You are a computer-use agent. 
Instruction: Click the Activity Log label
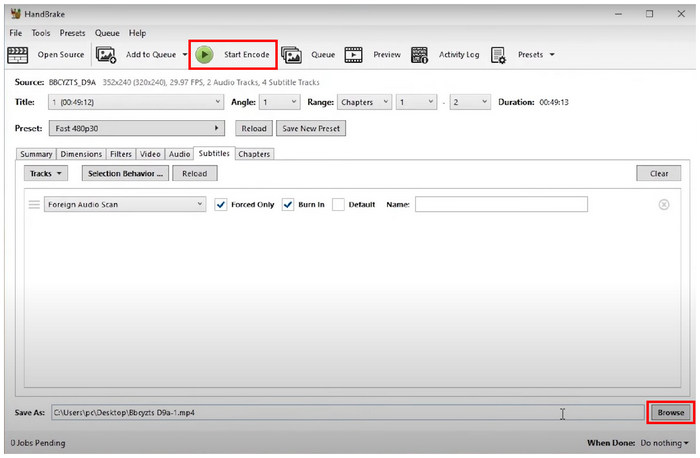[459, 55]
